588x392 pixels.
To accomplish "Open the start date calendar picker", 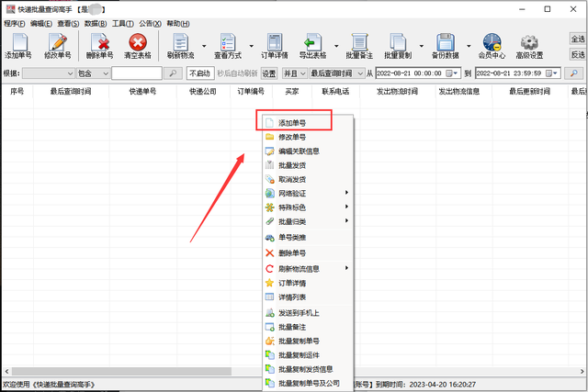I will [x=452, y=73].
